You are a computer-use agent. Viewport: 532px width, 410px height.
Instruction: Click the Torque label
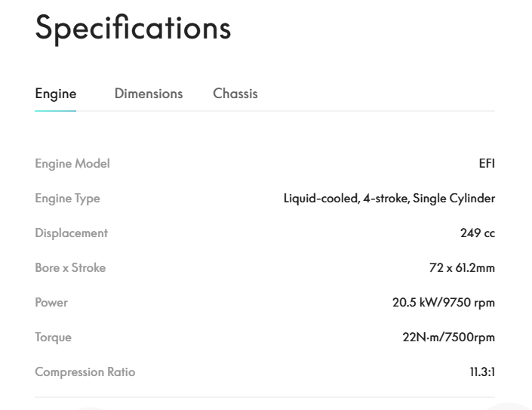pos(54,338)
